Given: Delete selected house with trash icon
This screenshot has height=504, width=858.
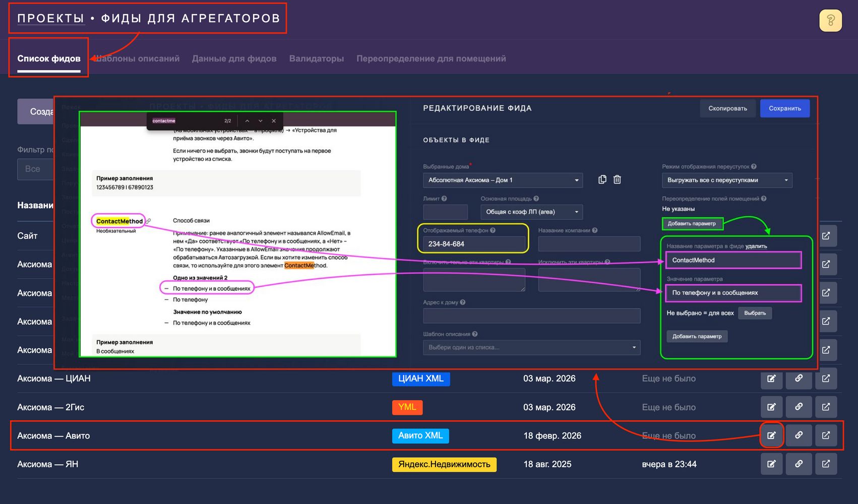Looking at the screenshot, I should click(x=617, y=180).
